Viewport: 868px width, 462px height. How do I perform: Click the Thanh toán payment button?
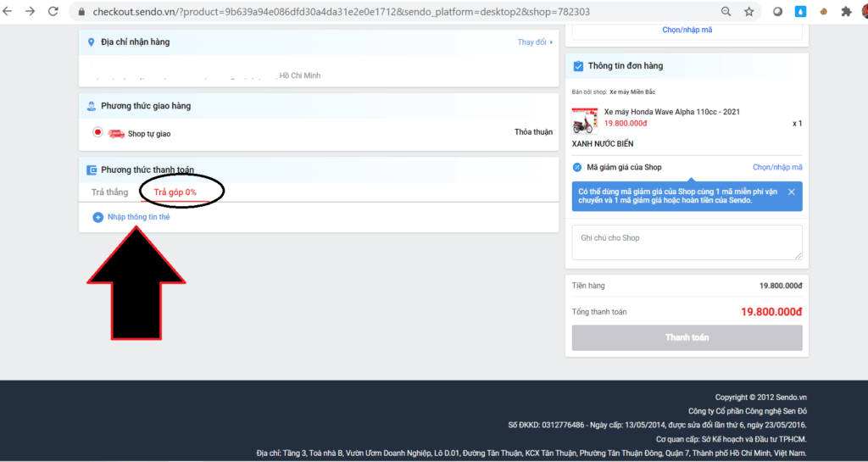pyautogui.click(x=687, y=337)
